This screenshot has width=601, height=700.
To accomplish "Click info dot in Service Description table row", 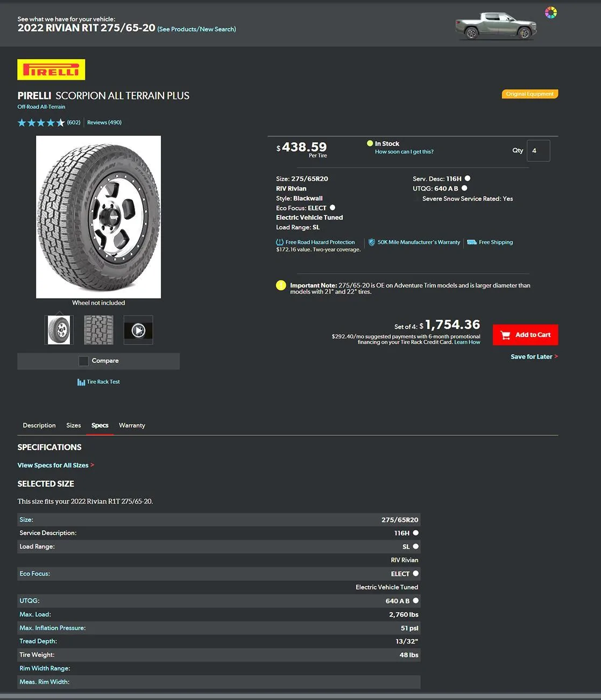I will [x=415, y=533].
